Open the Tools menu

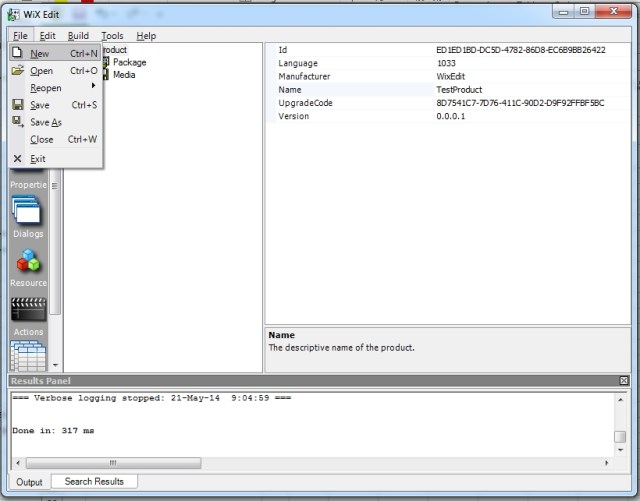click(x=112, y=36)
